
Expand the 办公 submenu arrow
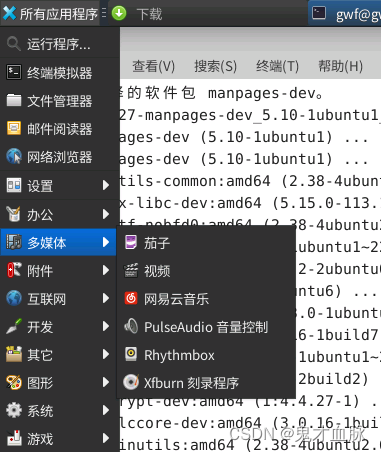106,214
